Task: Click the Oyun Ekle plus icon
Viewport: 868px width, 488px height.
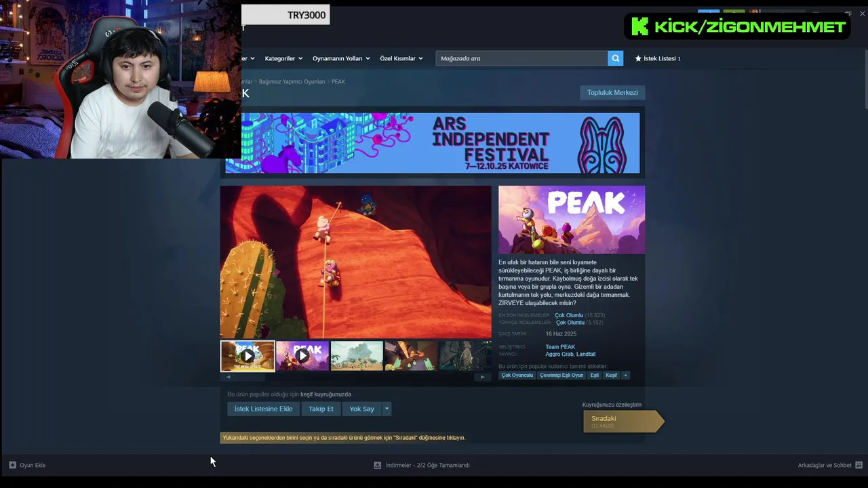Action: click(x=12, y=465)
